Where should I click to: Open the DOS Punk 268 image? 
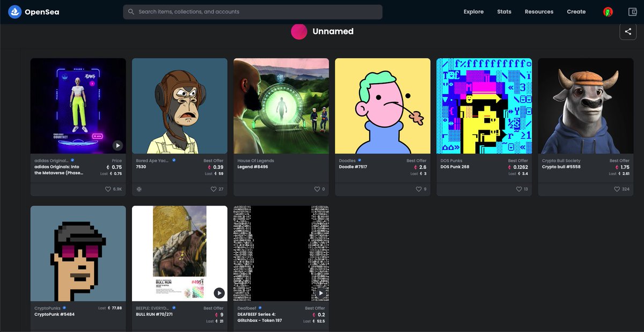[484, 106]
